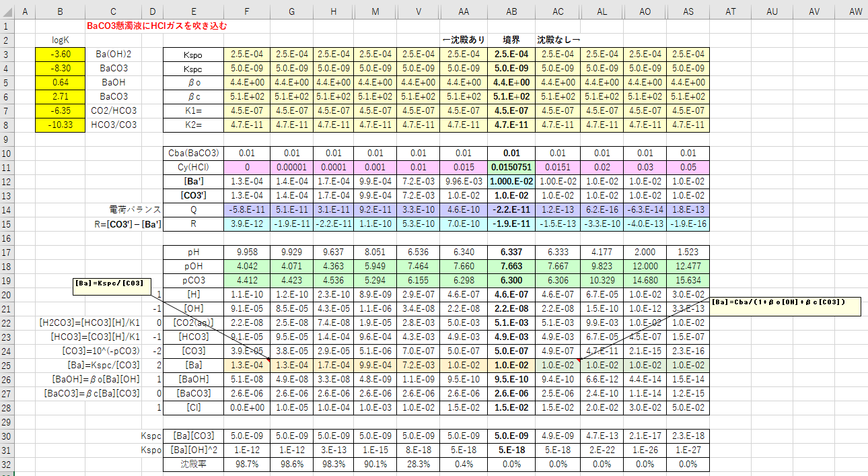
Task: Click the [CO2(aq)] row label
Action: [x=194, y=322]
